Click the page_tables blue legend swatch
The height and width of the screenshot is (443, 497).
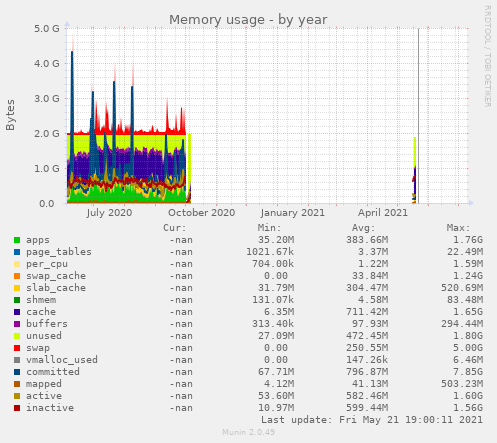(17, 252)
